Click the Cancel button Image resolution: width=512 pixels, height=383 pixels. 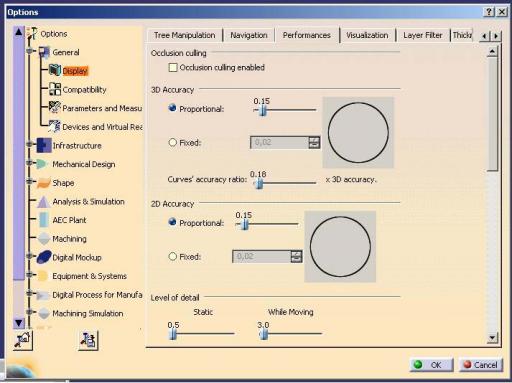pyautogui.click(x=480, y=365)
